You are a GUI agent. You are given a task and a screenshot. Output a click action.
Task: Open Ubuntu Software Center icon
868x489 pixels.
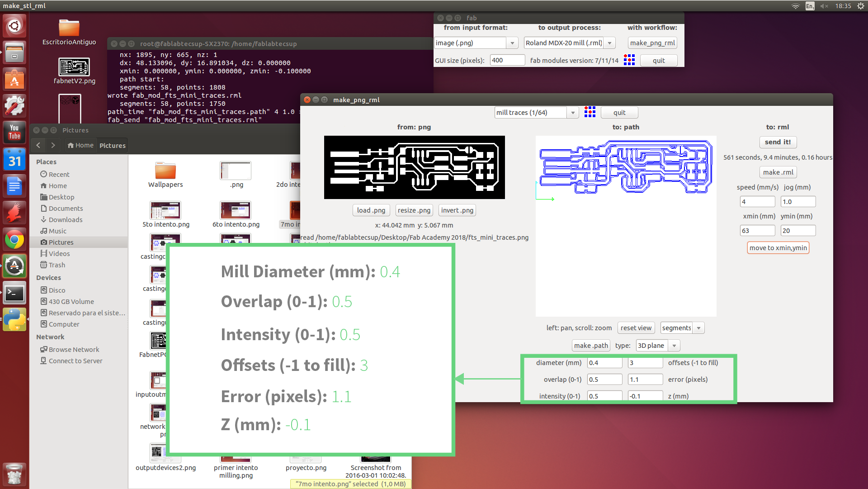(14, 79)
